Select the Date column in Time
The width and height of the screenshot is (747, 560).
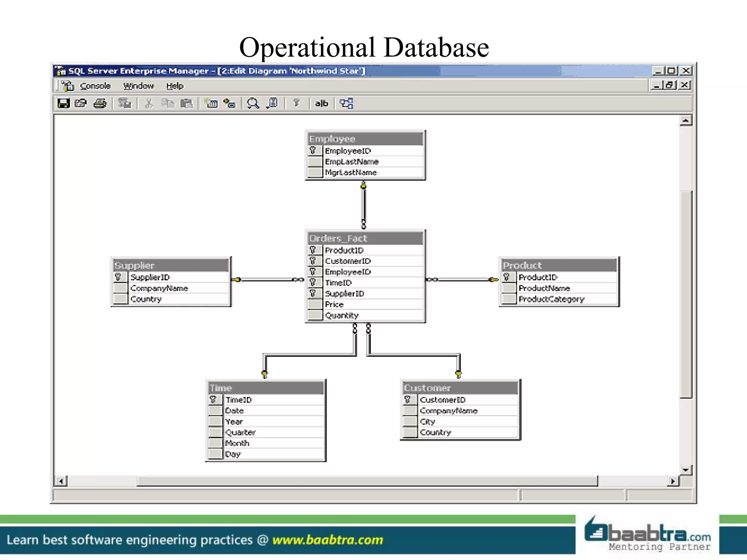266,411
